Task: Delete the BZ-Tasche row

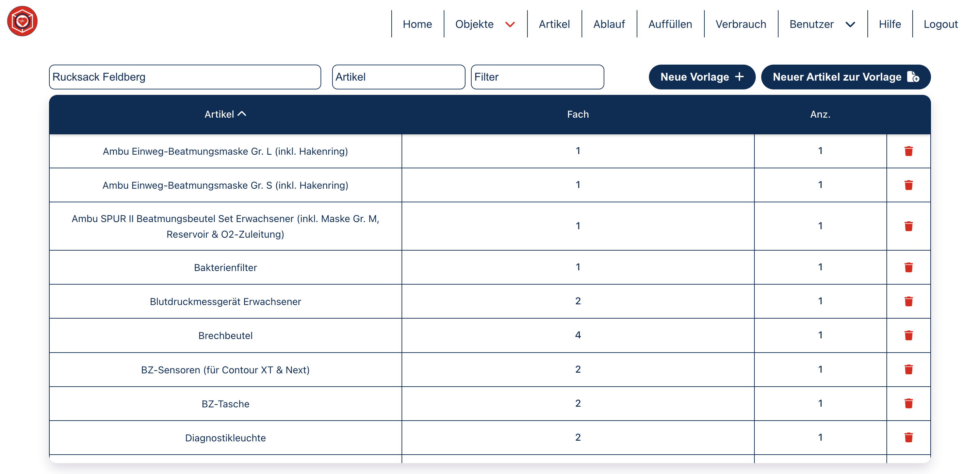Action: [x=908, y=403]
